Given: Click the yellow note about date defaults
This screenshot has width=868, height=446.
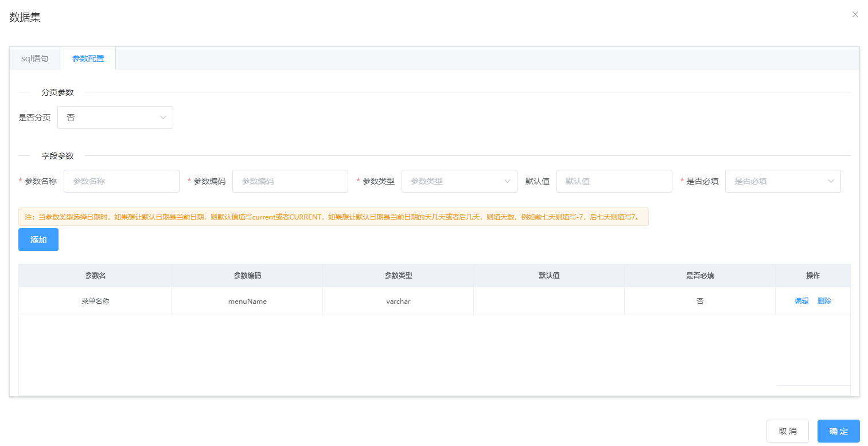Looking at the screenshot, I should tap(333, 217).
